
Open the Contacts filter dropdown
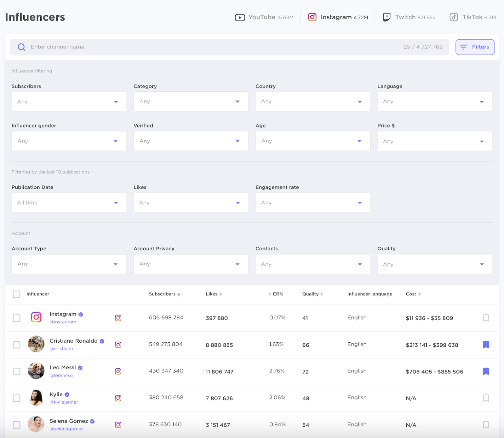tap(313, 264)
